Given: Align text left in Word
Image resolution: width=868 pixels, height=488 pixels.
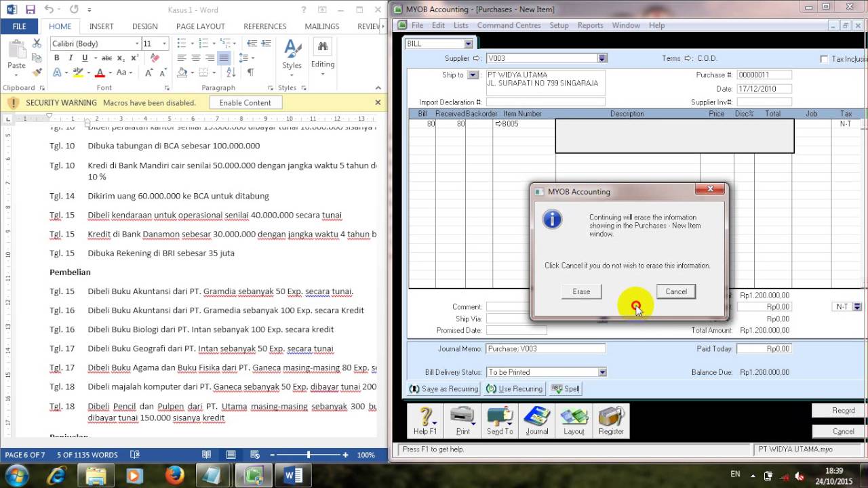Looking at the screenshot, I should point(182,58).
